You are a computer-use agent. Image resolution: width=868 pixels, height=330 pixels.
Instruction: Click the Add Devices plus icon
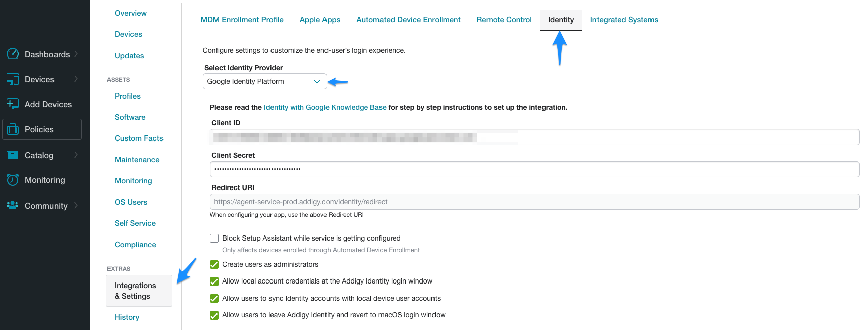[x=13, y=104]
